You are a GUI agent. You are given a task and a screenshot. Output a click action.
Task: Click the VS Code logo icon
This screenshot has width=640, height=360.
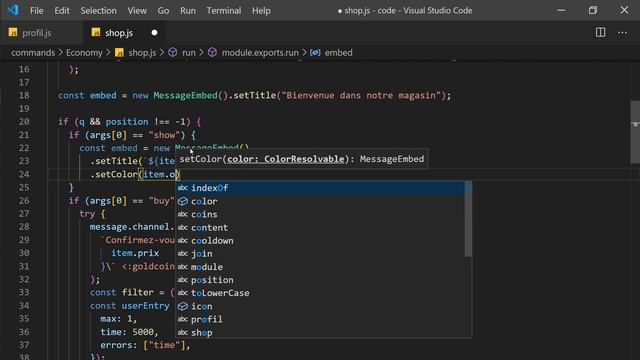pyautogui.click(x=13, y=10)
